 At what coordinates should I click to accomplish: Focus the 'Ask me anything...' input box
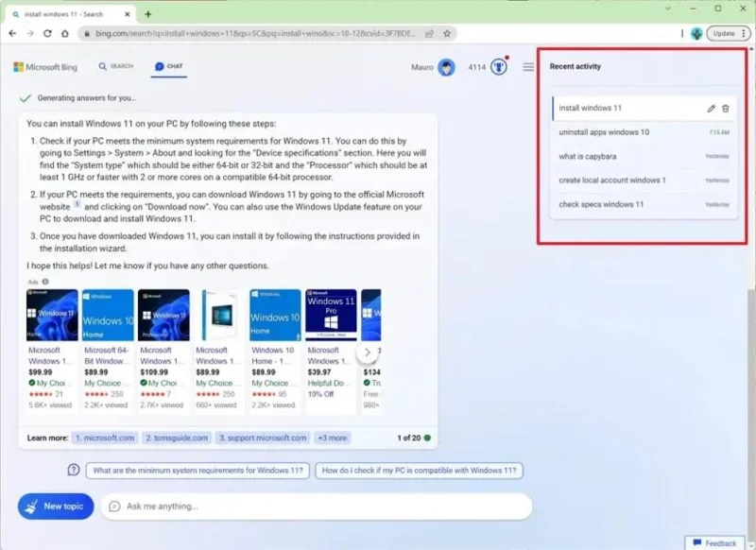[317, 507]
